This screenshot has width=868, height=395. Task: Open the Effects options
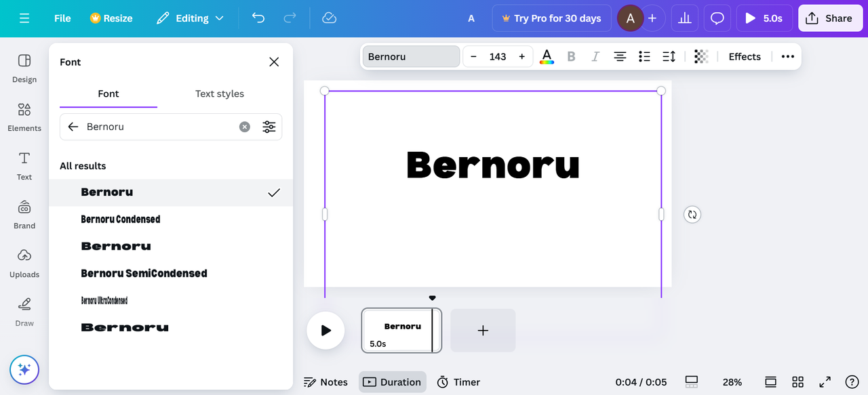pos(745,56)
